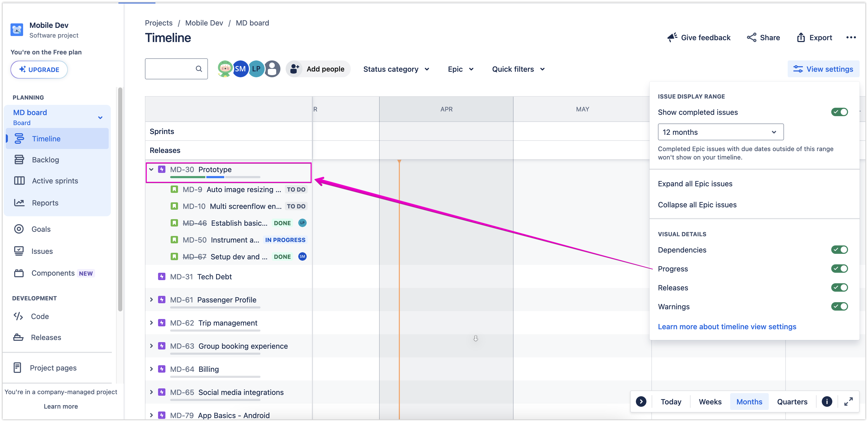The width and height of the screenshot is (868, 422).
Task: Click the Export icon button
Action: point(801,37)
